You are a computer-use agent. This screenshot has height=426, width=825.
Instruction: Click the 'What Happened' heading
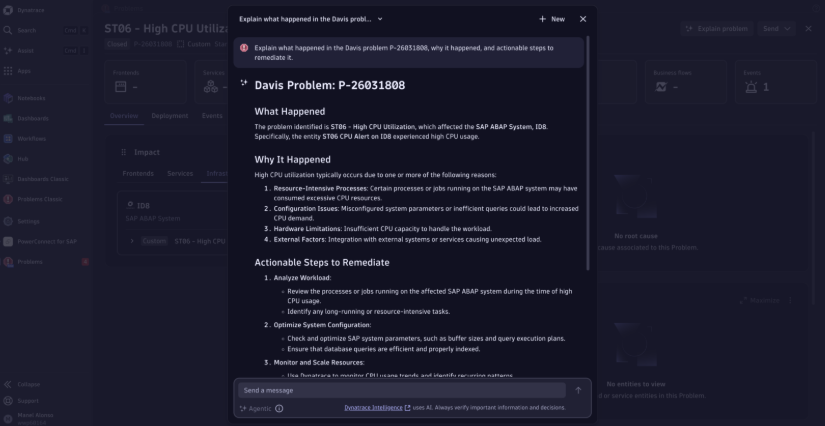[x=289, y=111]
